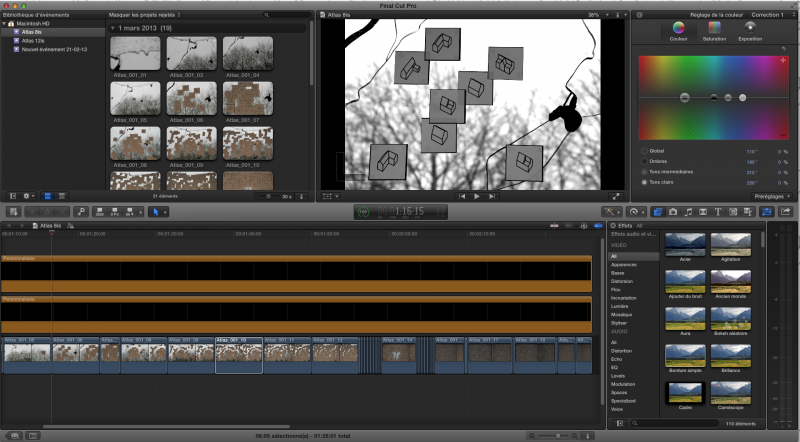
Task: Select the Tons clairs color control
Action: [644, 182]
